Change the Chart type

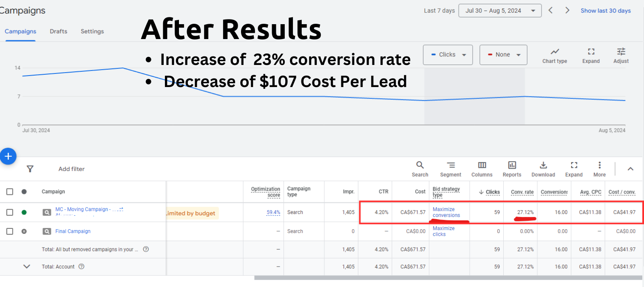pyautogui.click(x=555, y=56)
